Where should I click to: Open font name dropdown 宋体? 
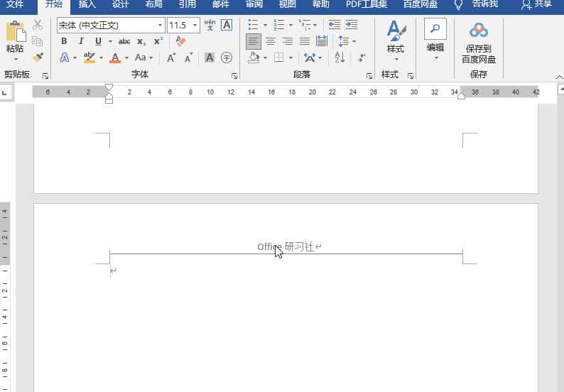[x=160, y=25]
